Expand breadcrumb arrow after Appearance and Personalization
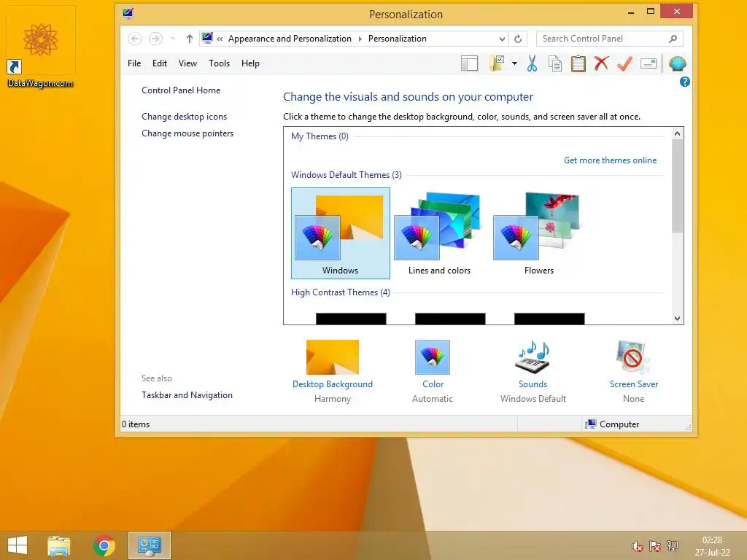The image size is (747, 560). 360,39
